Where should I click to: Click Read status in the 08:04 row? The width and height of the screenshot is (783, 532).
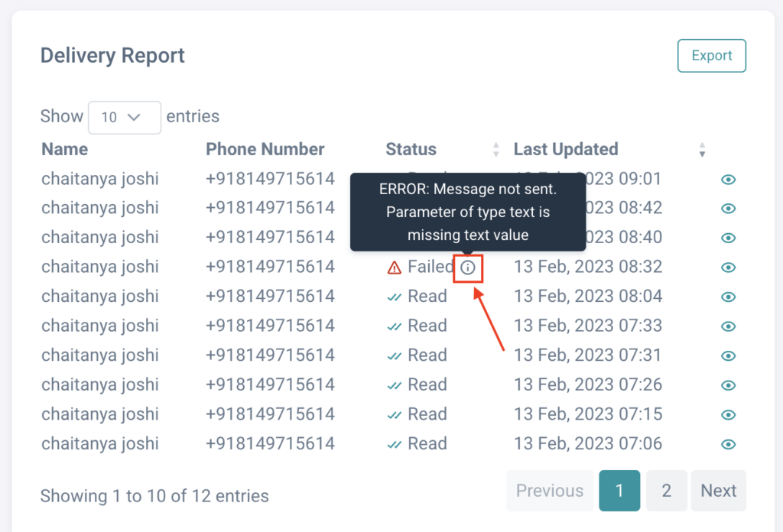pyautogui.click(x=427, y=296)
